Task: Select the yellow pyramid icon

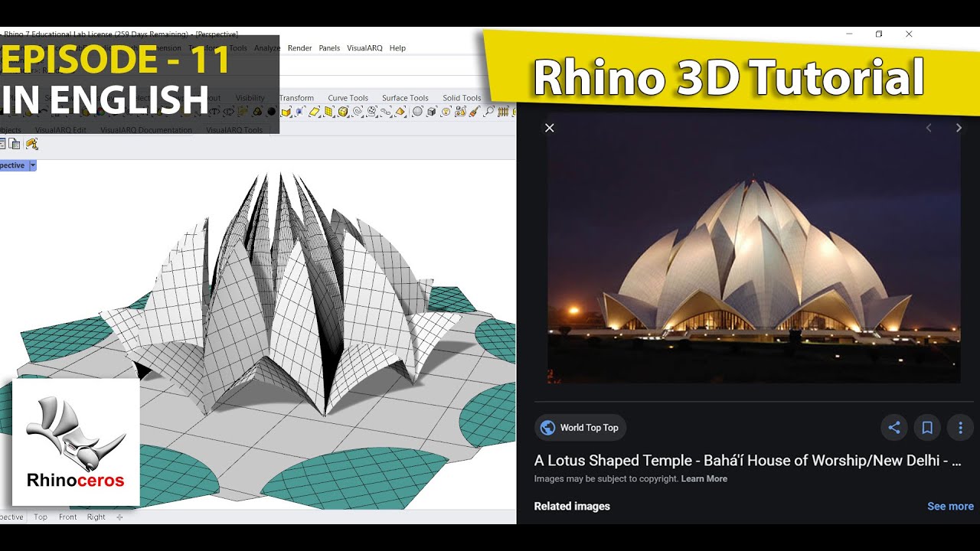Action: 400,112
